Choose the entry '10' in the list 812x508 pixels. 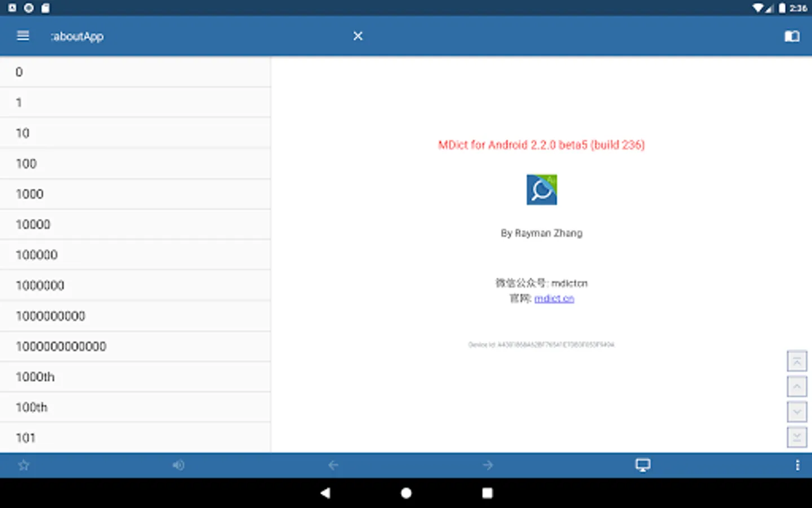pos(135,133)
